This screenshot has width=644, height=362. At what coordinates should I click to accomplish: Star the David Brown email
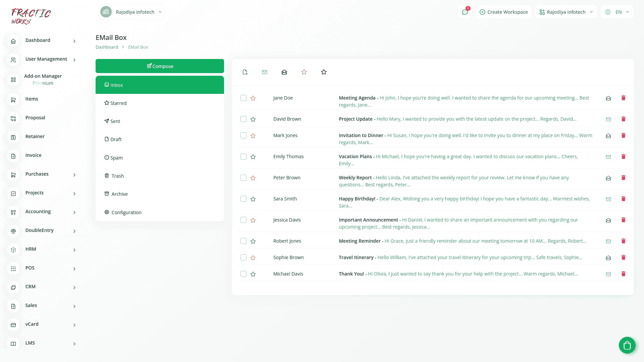tap(253, 119)
